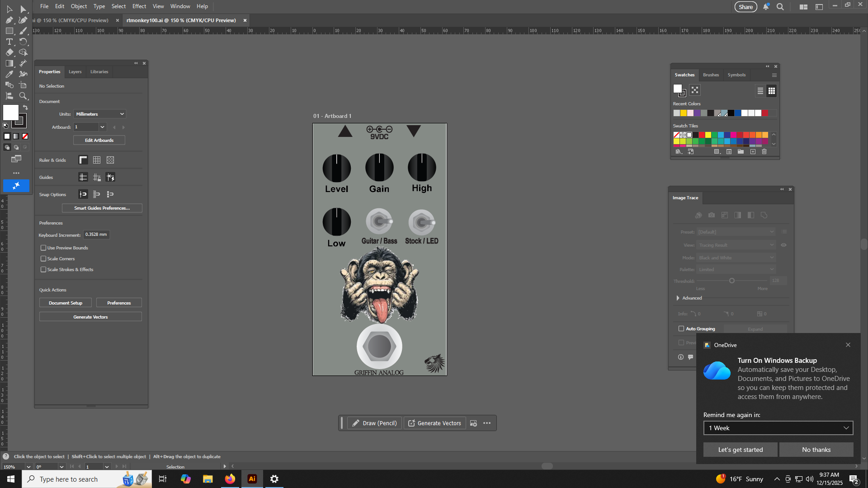This screenshot has height=488, width=868.
Task: Select the Zoom tool in toolbar
Action: coord(23,96)
